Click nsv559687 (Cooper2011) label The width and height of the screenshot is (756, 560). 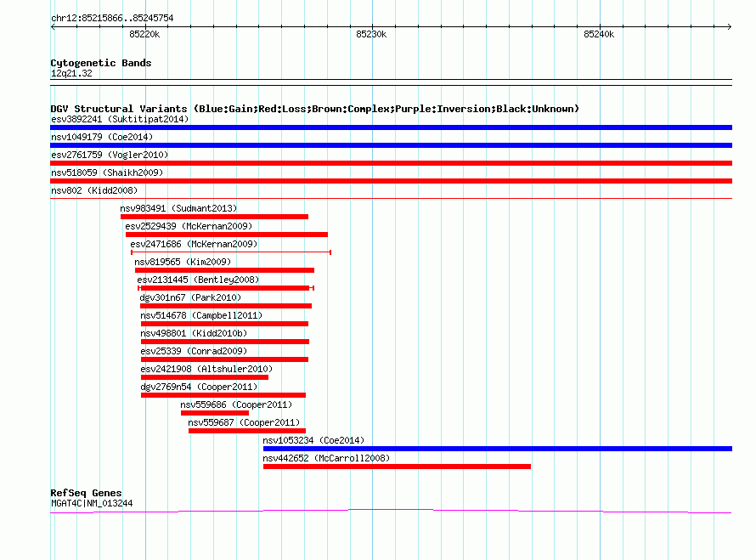244,422
